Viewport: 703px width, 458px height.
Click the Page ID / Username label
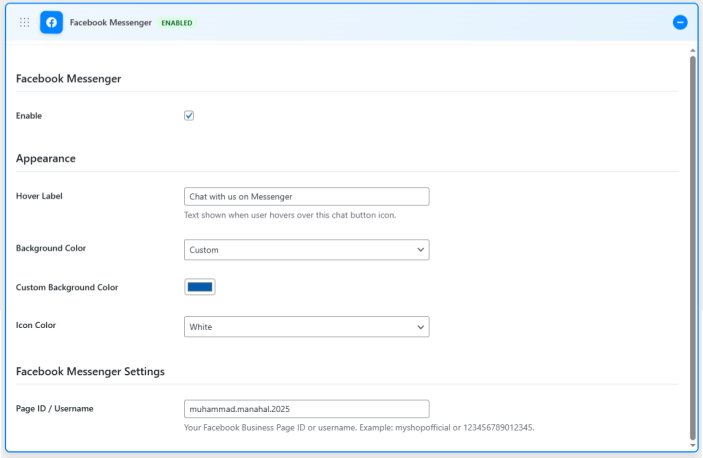click(55, 408)
